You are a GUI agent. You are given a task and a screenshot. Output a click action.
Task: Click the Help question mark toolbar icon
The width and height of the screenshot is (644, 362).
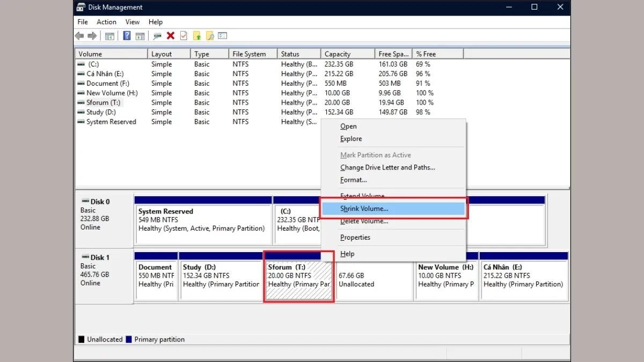pos(127,35)
